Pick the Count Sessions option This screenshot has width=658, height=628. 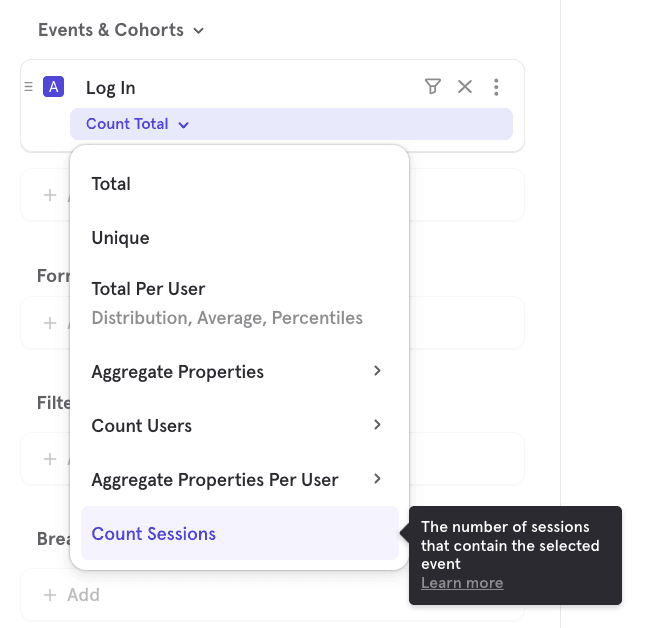pos(153,534)
